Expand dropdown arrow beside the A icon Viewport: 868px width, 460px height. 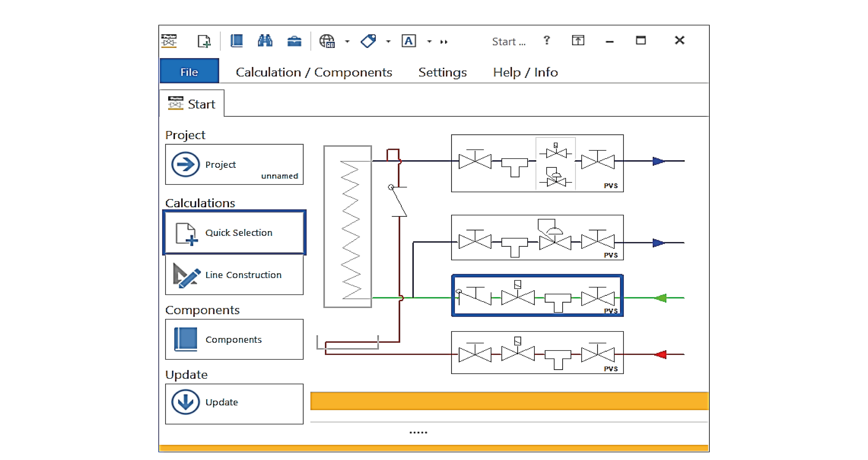point(429,42)
